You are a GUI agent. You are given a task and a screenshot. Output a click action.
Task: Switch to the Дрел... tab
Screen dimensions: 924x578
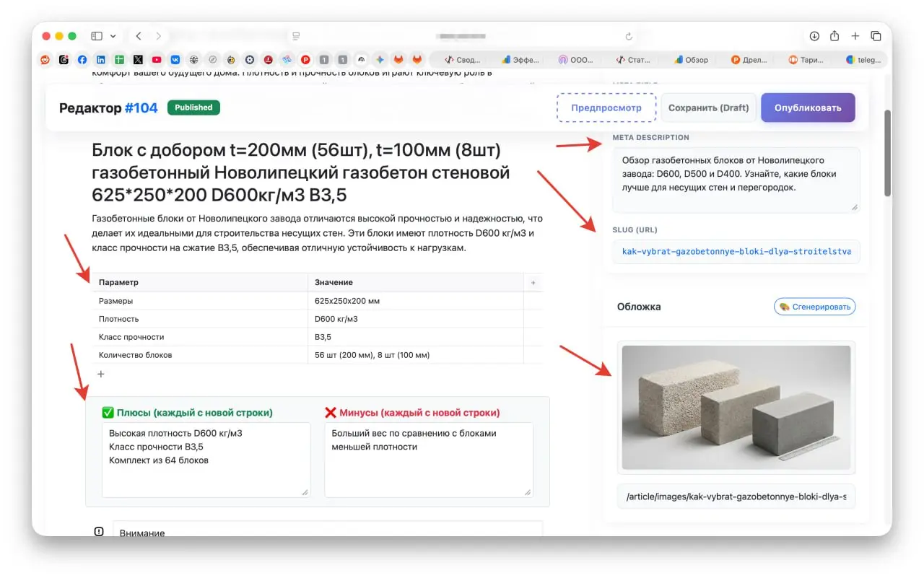point(749,60)
